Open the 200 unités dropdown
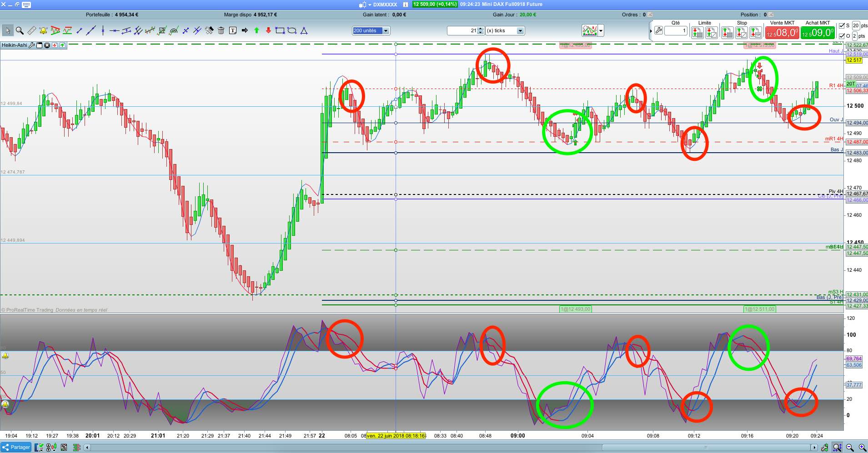868x453 pixels. click(371, 30)
